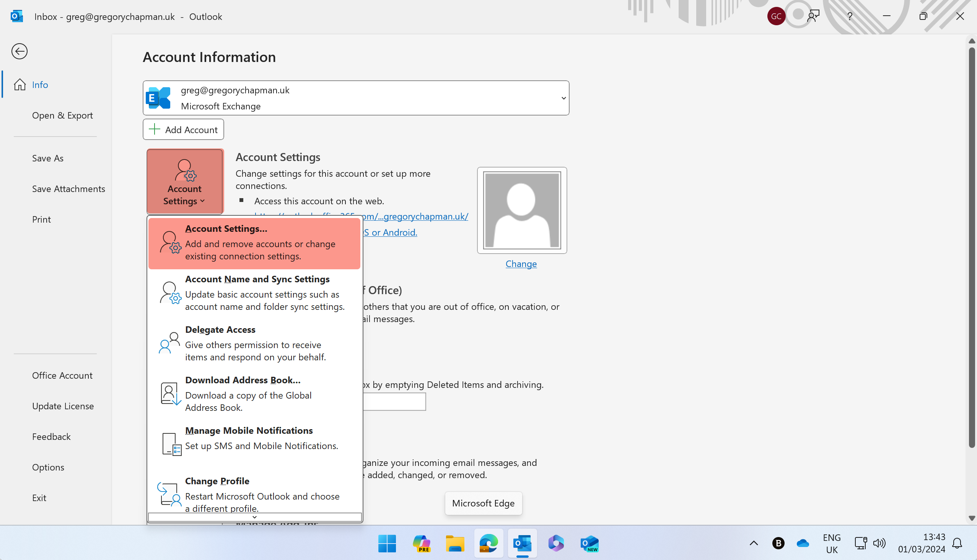Click the Add Account button
Screen dimensions: 977x560
pos(184,130)
